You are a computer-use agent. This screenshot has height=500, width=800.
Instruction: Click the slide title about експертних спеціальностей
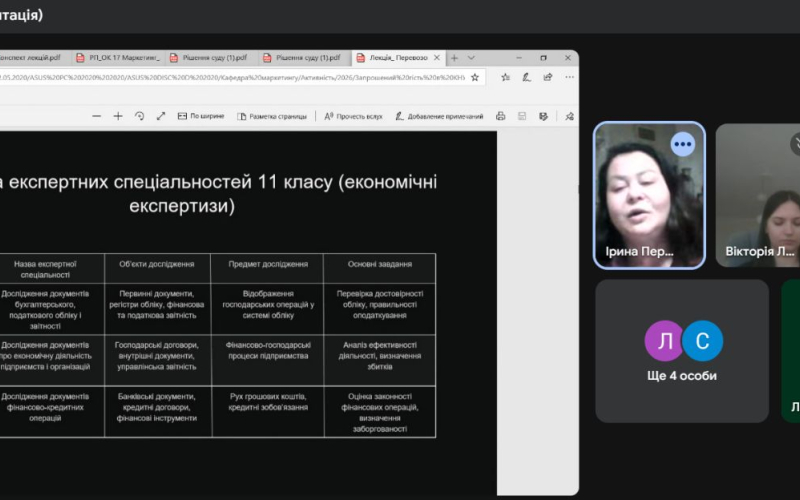pyautogui.click(x=217, y=194)
